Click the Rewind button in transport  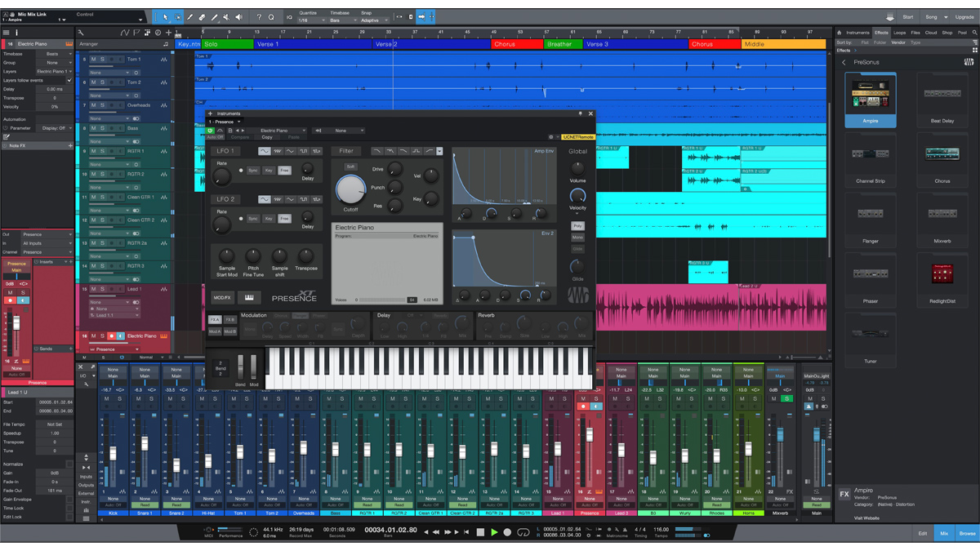436,532
